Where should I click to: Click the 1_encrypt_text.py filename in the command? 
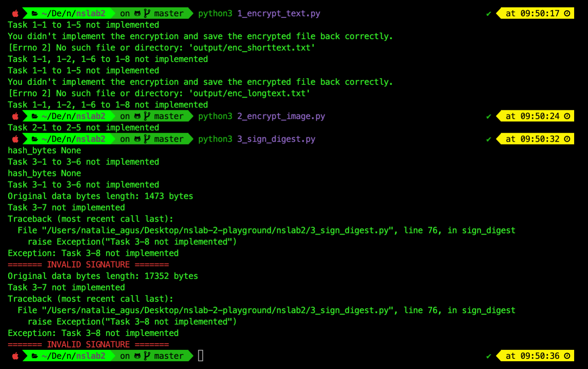(x=279, y=13)
